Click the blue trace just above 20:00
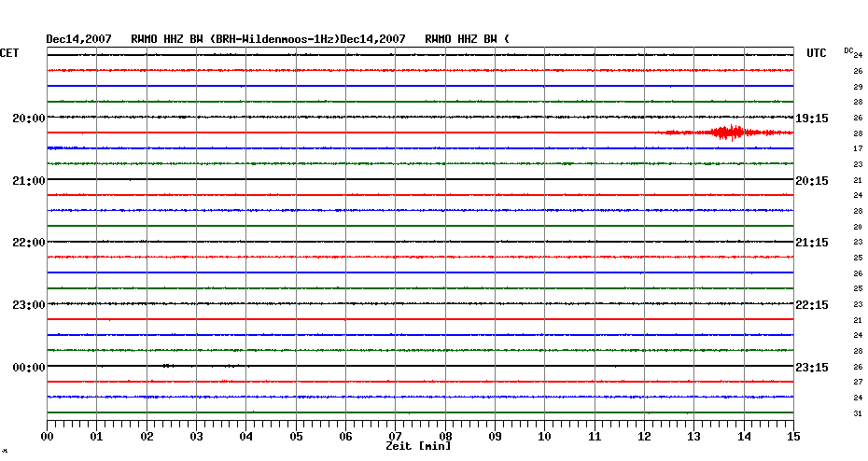 coord(420,87)
